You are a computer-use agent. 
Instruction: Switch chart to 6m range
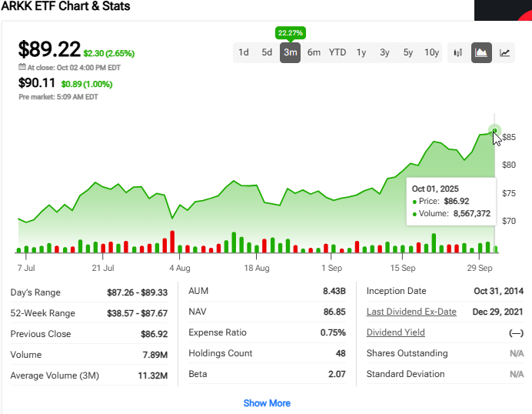[314, 52]
